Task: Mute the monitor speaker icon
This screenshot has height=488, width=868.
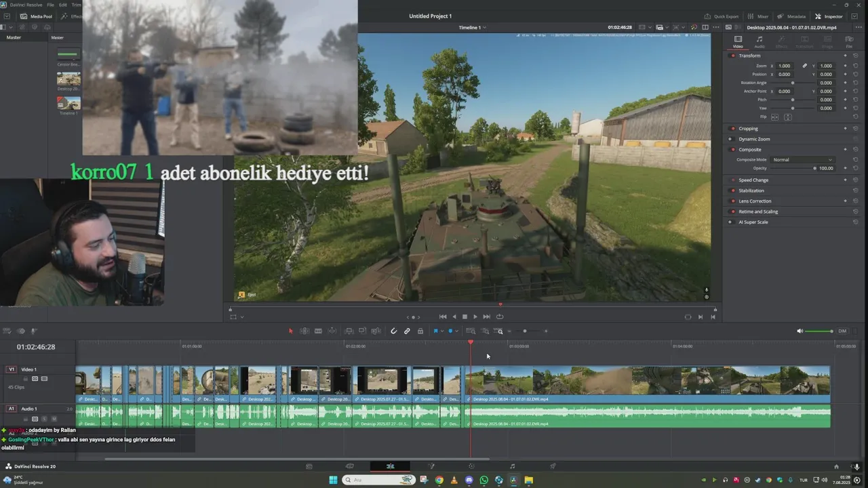Action: point(800,331)
